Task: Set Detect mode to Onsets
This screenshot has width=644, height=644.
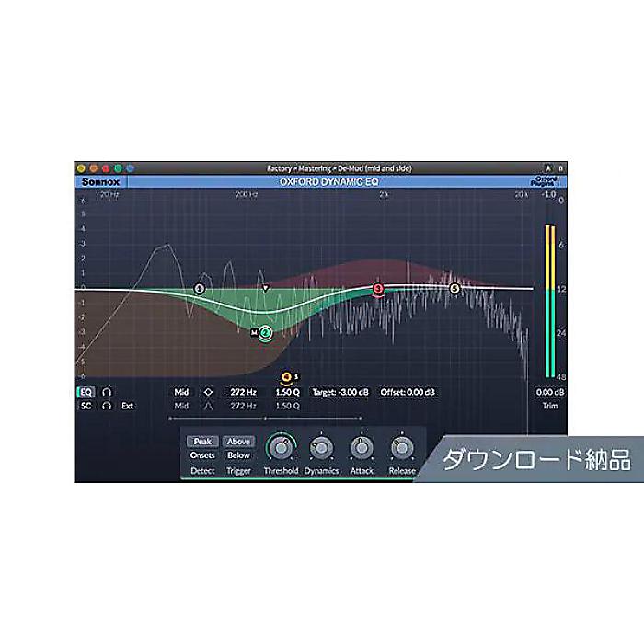Action: pyautogui.click(x=202, y=455)
